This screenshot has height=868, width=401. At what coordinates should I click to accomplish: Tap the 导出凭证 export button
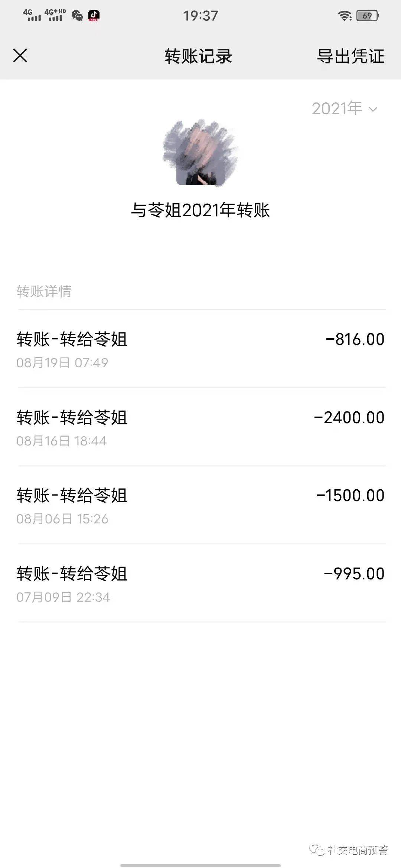(351, 56)
